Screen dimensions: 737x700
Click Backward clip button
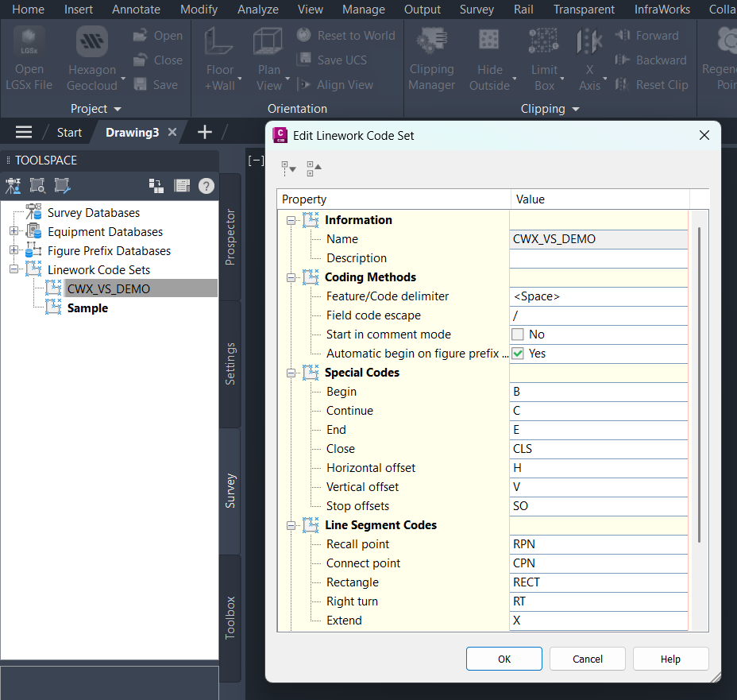(651, 60)
